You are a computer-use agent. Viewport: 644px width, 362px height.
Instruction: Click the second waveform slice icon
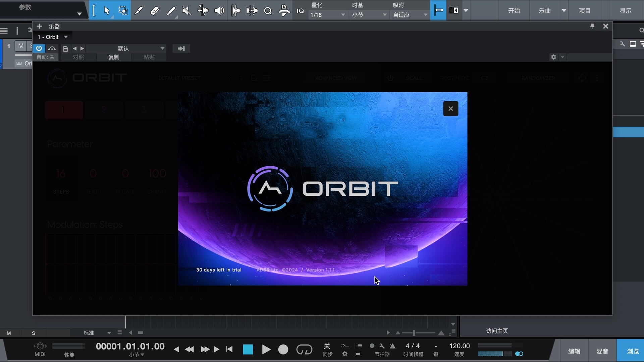[x=252, y=11]
